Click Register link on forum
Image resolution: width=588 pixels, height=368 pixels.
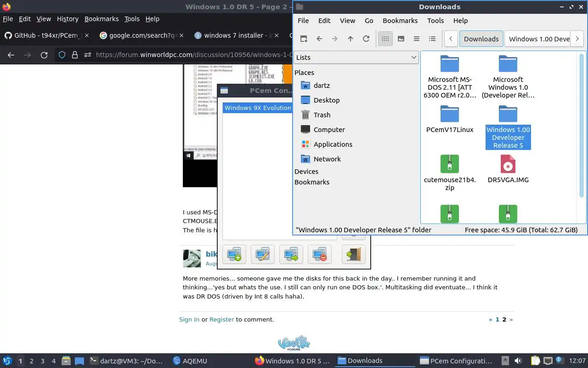(221, 319)
